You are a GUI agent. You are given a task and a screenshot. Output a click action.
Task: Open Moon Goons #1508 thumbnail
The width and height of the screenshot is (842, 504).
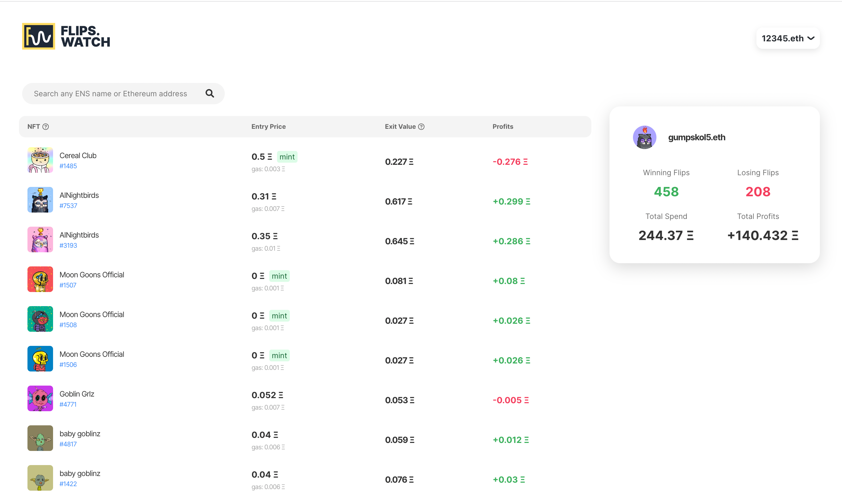click(40, 319)
